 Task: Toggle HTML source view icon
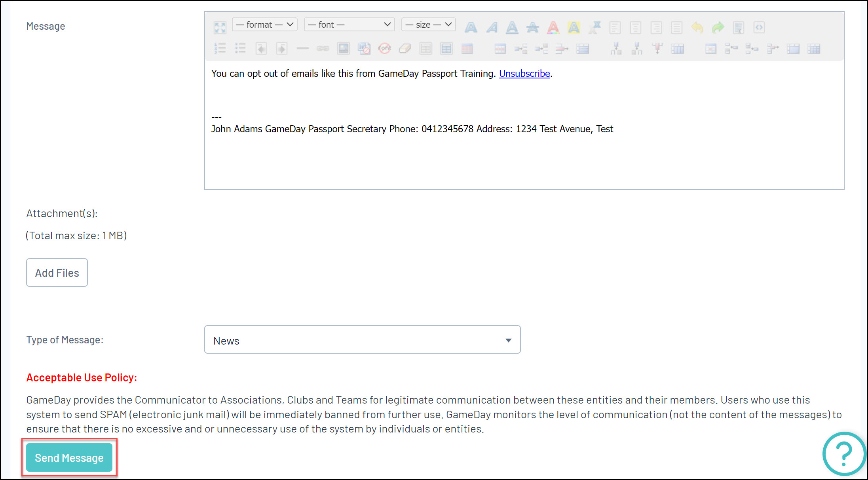[759, 27]
